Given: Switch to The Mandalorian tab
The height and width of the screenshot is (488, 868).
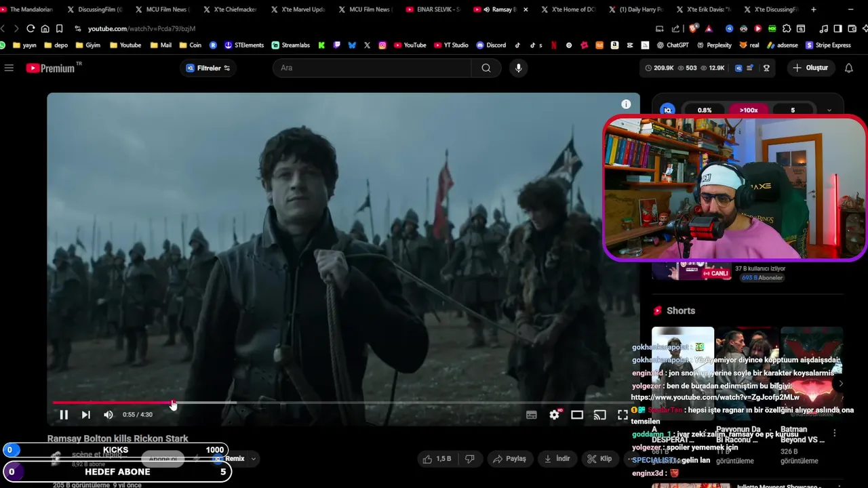Looking at the screenshot, I should [27, 9].
